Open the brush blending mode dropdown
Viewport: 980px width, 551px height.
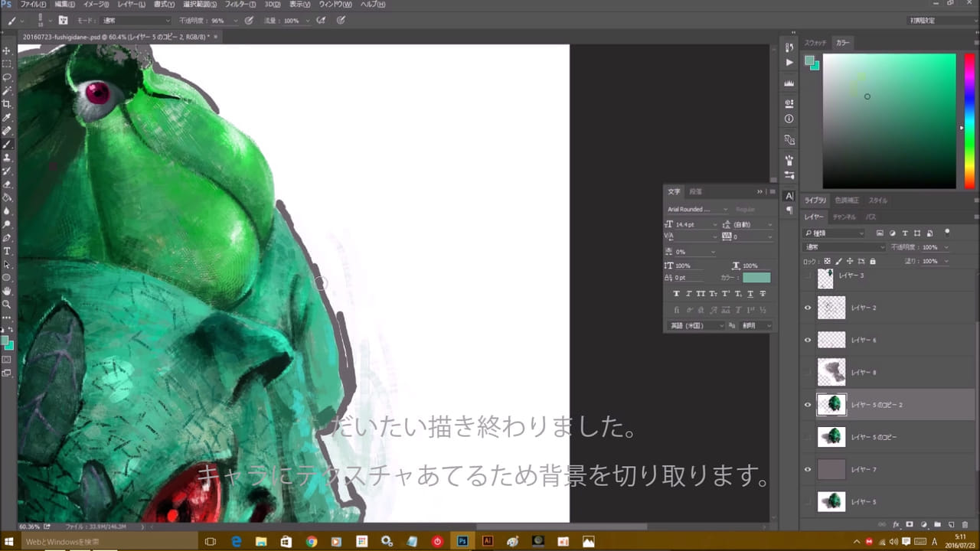click(x=134, y=21)
